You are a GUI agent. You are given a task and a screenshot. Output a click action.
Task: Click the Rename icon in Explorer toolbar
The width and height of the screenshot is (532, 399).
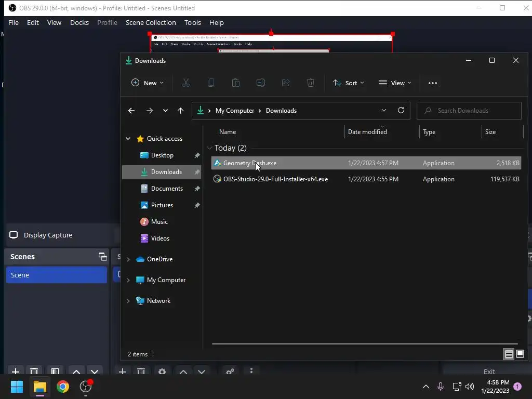(x=261, y=83)
